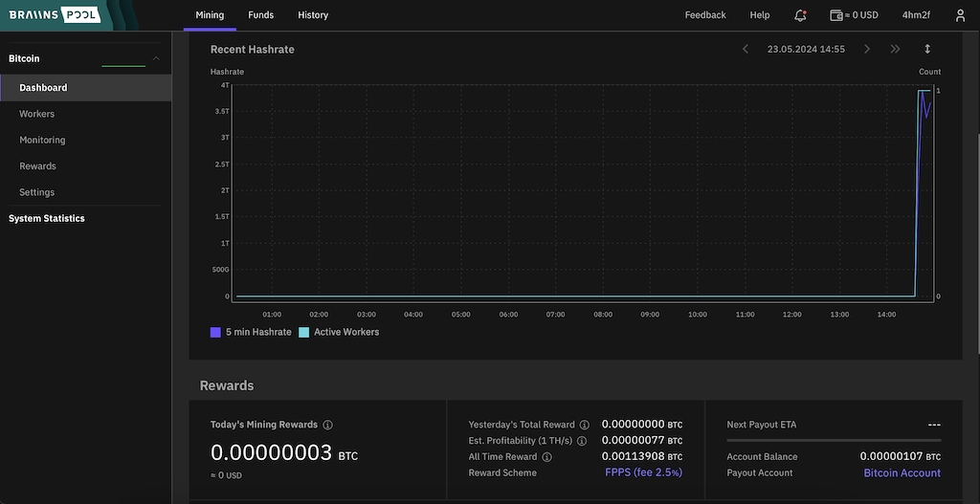Image resolution: width=980 pixels, height=504 pixels.
Task: Show info for Today's Mining Rewards
Action: tap(327, 425)
